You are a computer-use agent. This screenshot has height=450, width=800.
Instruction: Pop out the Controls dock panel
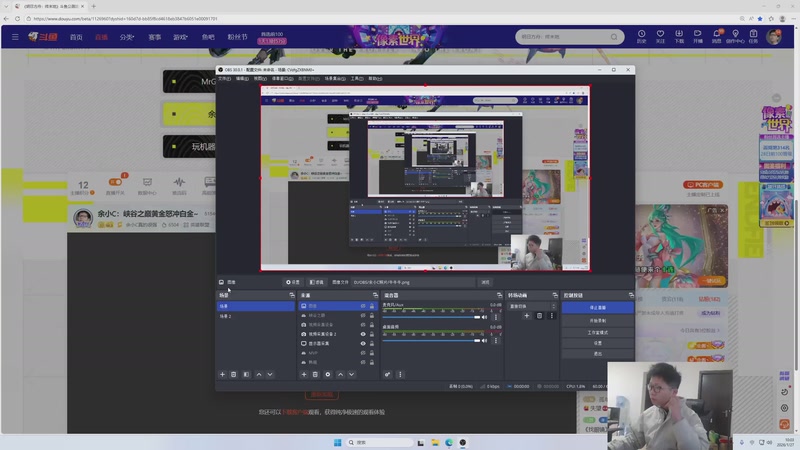pyautogui.click(x=631, y=295)
